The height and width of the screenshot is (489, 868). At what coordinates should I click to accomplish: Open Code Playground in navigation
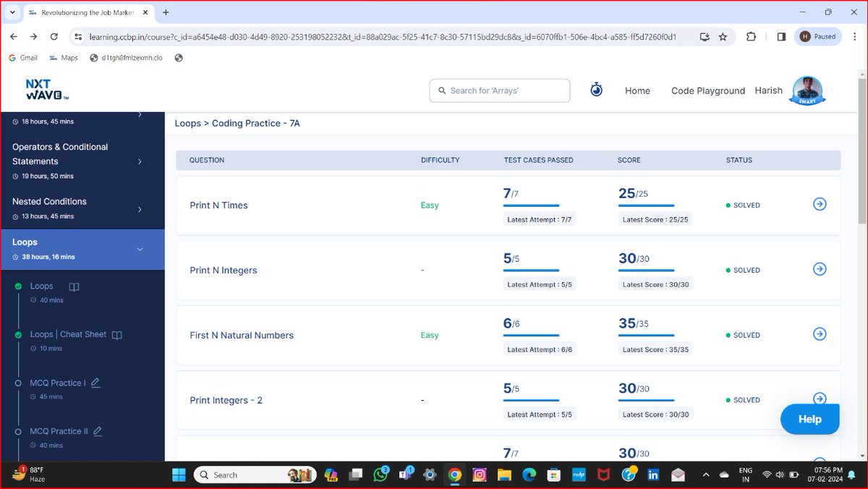pyautogui.click(x=708, y=90)
